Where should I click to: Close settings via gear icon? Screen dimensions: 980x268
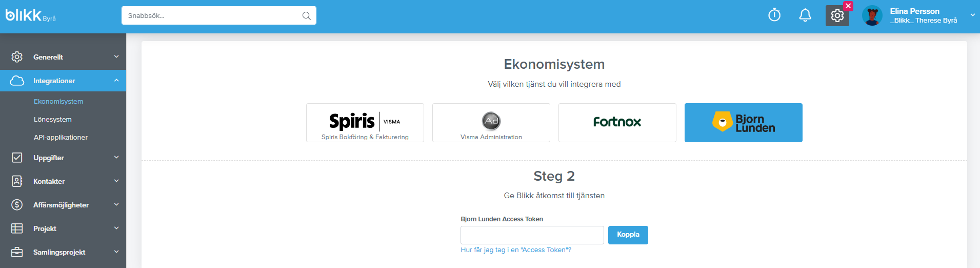coord(837,16)
